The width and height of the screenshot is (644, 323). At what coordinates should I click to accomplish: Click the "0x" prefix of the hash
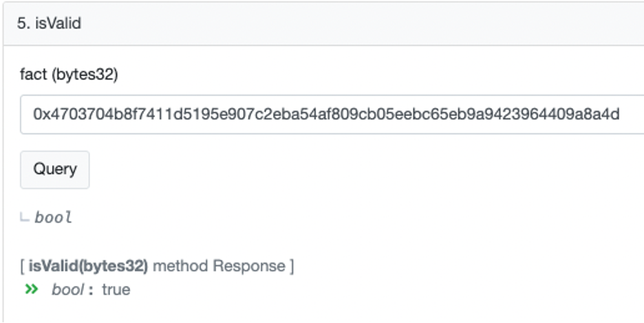point(40,114)
